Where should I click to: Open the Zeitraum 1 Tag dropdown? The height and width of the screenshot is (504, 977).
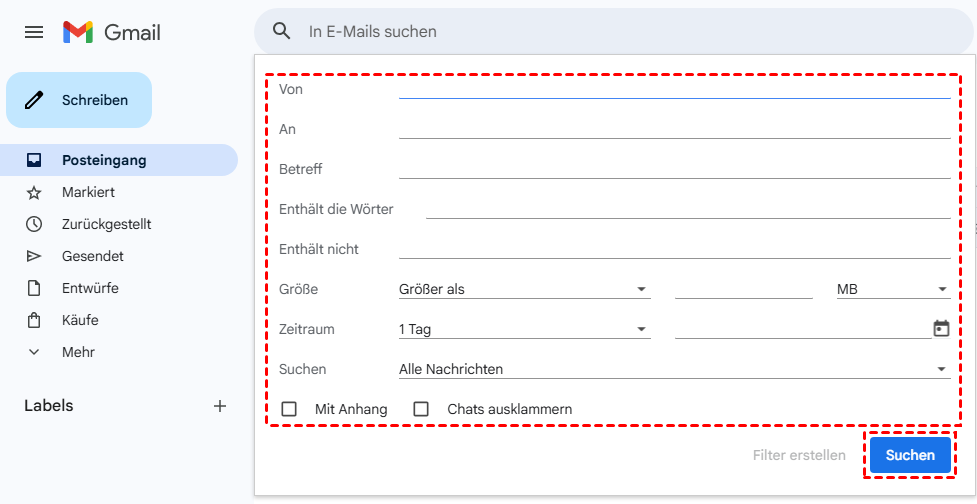[523, 329]
